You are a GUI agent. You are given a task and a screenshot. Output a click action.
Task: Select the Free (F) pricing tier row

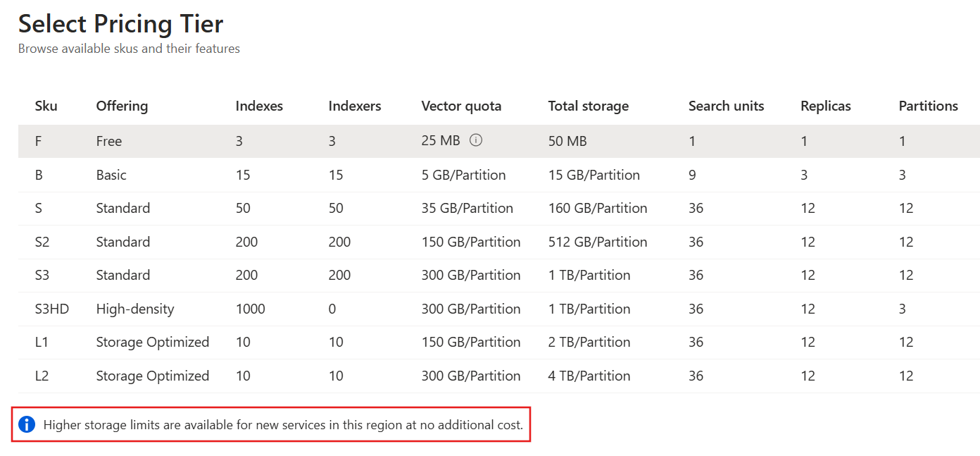(109, 141)
